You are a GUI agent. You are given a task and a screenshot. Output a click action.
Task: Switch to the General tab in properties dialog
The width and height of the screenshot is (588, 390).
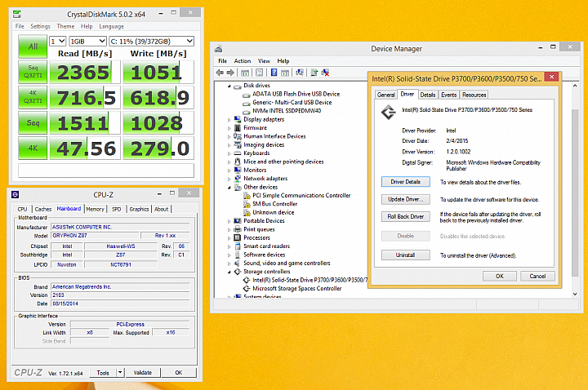coord(385,95)
